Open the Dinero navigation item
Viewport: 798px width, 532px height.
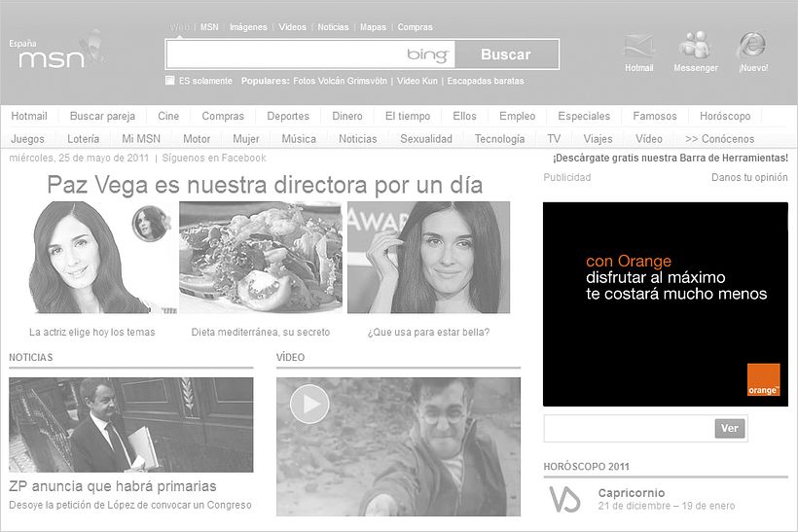pyautogui.click(x=347, y=116)
